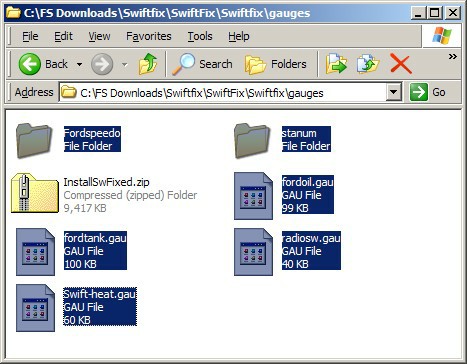Select the Fordspeedo folder icon
Viewport: 467px width, 364px height.
click(x=34, y=140)
